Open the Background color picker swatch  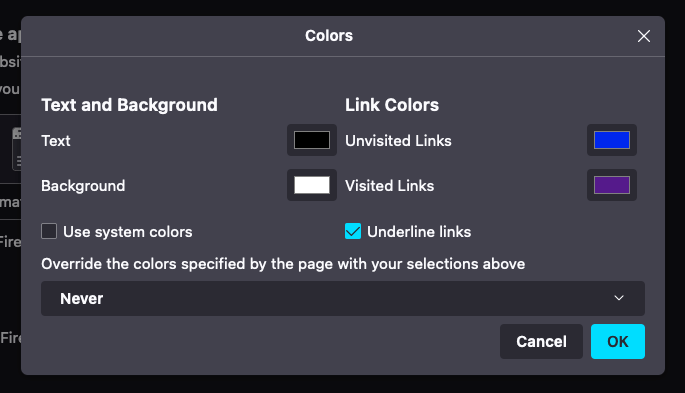[x=311, y=185]
